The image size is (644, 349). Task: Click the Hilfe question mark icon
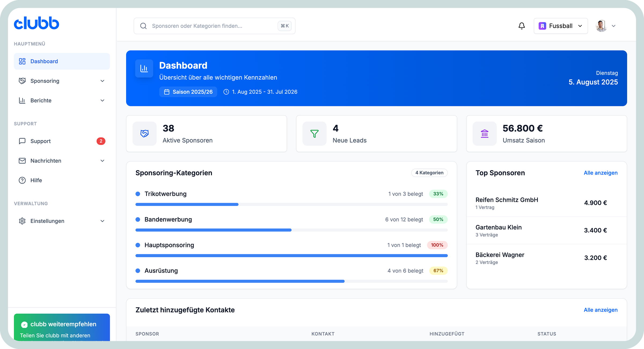click(22, 180)
